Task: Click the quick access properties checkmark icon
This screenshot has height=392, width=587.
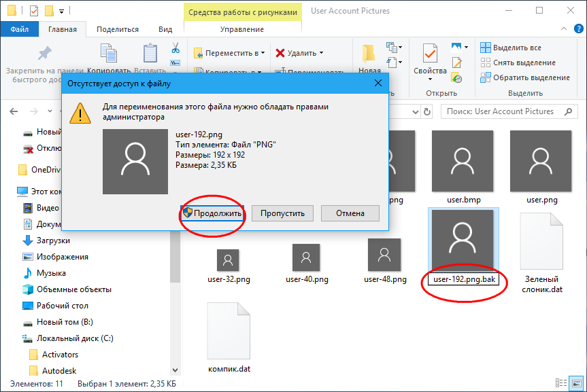Action: [x=34, y=11]
